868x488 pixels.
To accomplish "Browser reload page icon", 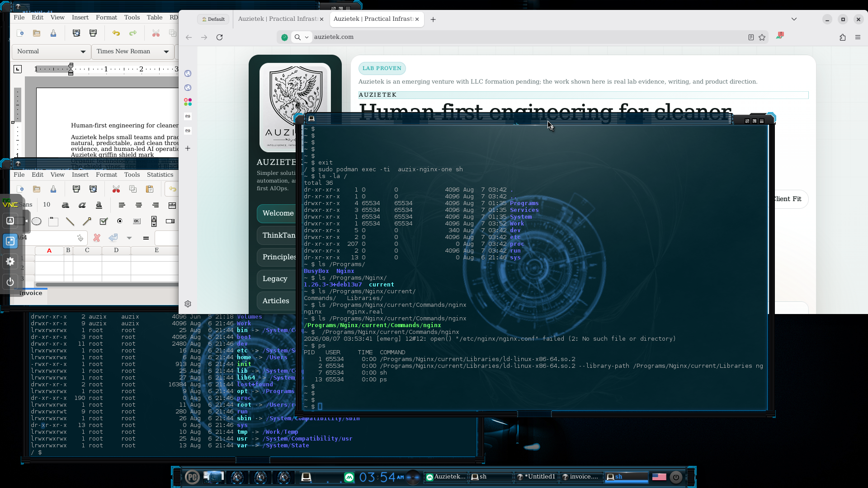I will tap(219, 37).
